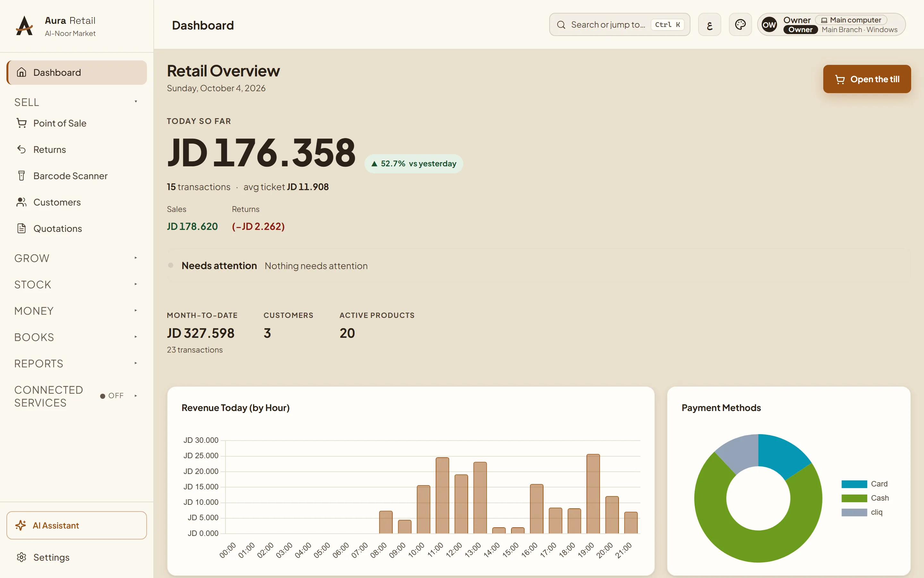Click the JD 176.358 today total

click(261, 153)
